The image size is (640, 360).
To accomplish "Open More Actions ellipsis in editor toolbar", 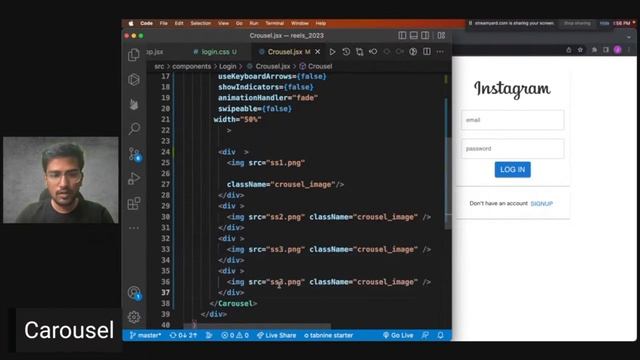I will (440, 52).
